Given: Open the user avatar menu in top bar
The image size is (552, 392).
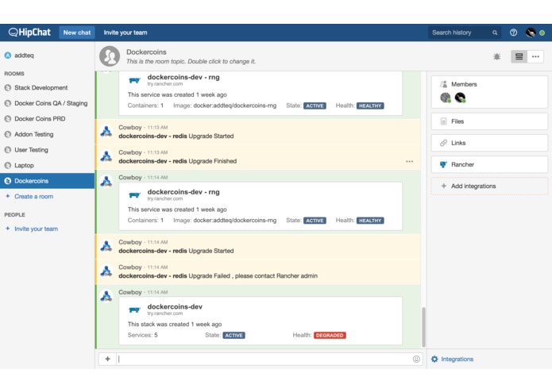Looking at the screenshot, I should pyautogui.click(x=531, y=33).
